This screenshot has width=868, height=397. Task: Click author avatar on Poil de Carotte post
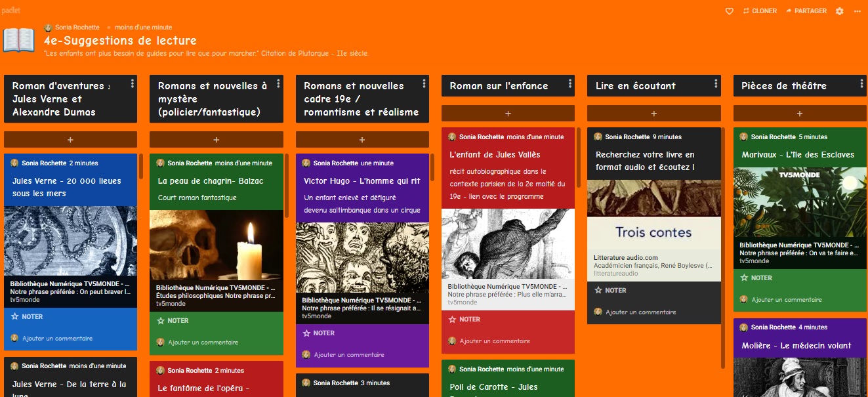(452, 369)
